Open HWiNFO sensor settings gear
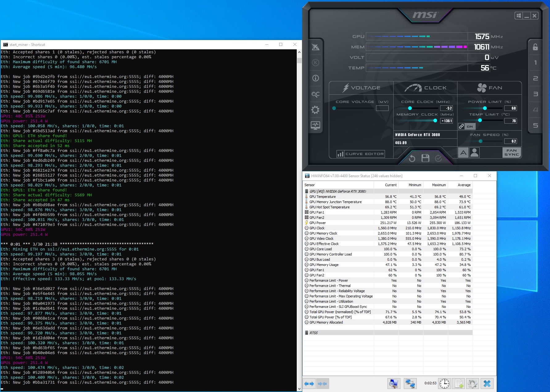 473,384
